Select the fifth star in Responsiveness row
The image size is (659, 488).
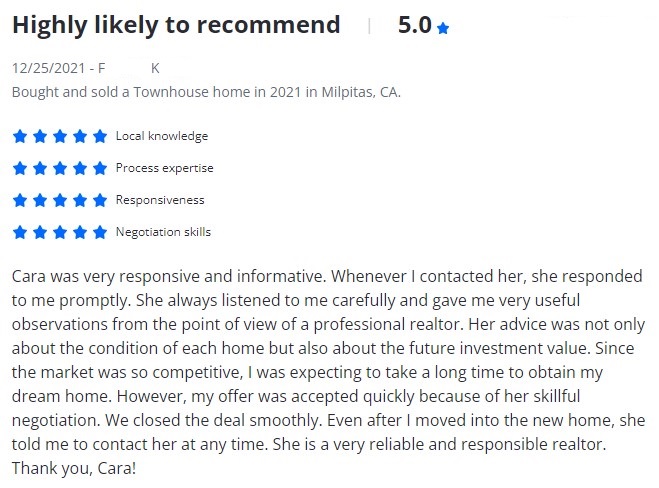[x=99, y=200]
